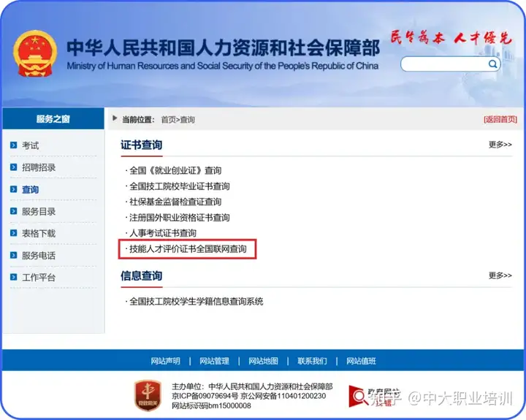This screenshot has width=526, height=420.
Task: Click the 证书查询 section heading
Action: 141,145
